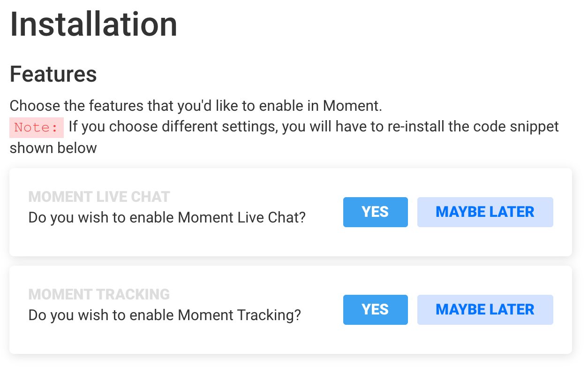Enable Moment Live Chat with YES
The image size is (588, 368).
pyautogui.click(x=375, y=212)
